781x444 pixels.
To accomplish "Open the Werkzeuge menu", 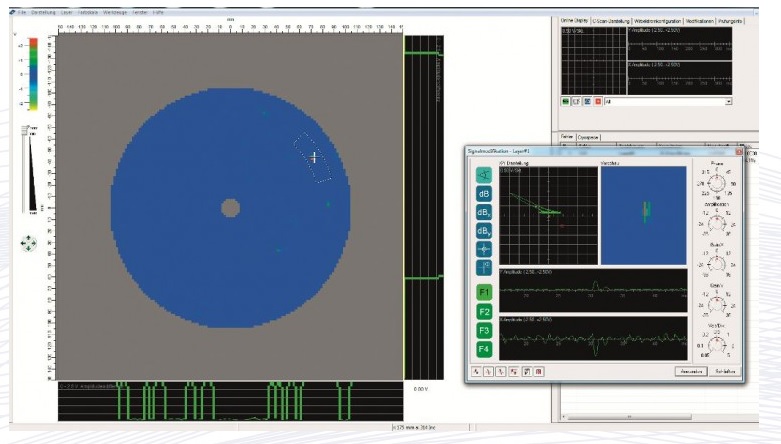I will coord(115,12).
